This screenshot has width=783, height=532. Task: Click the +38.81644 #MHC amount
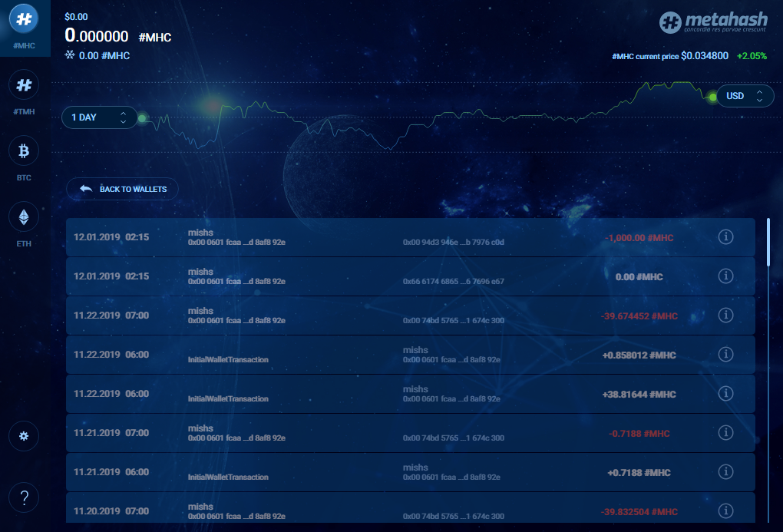pyautogui.click(x=639, y=395)
